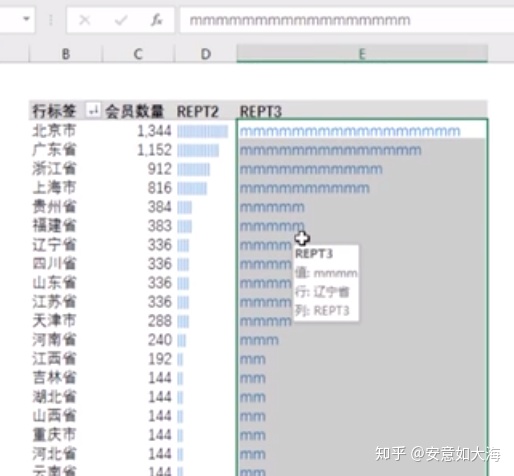Click the 384 member count cell
514x476 pixels.
[x=160, y=207]
